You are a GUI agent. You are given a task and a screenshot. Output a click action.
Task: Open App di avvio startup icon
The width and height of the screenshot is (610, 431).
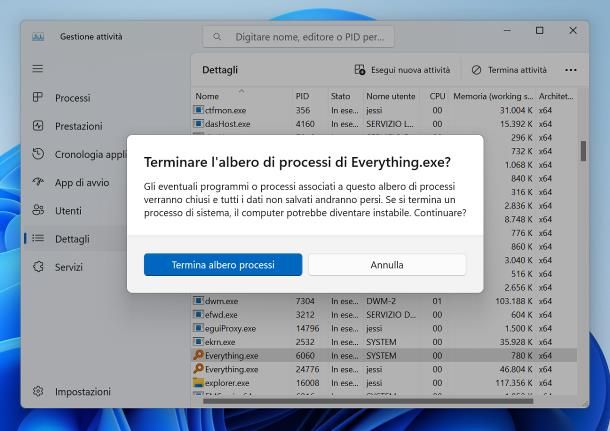pos(38,182)
